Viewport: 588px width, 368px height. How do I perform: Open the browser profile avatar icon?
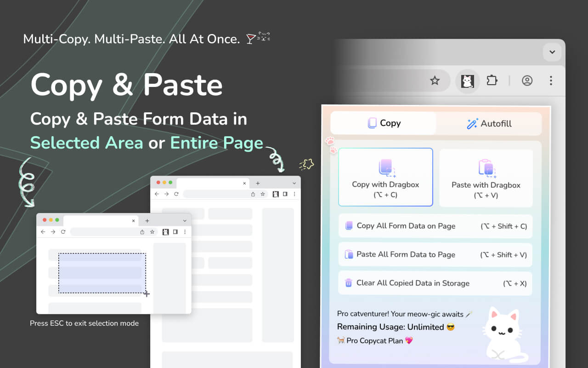pos(527,80)
